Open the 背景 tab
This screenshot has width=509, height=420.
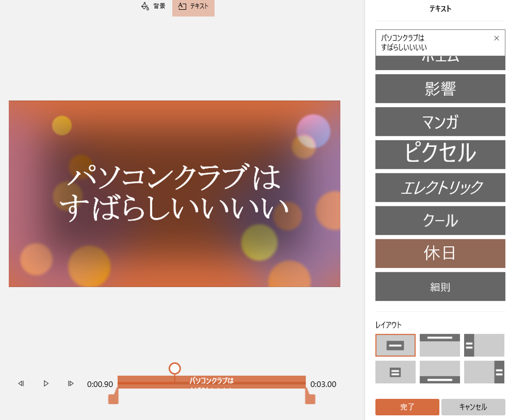click(153, 7)
